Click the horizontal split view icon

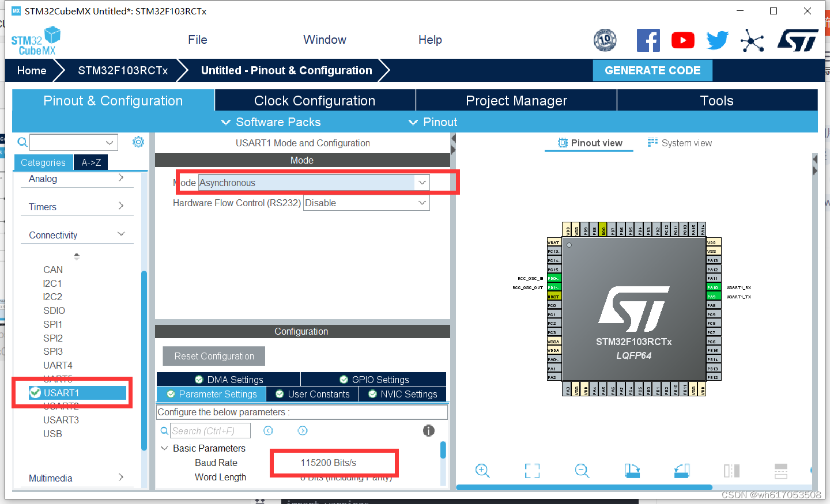[781, 471]
